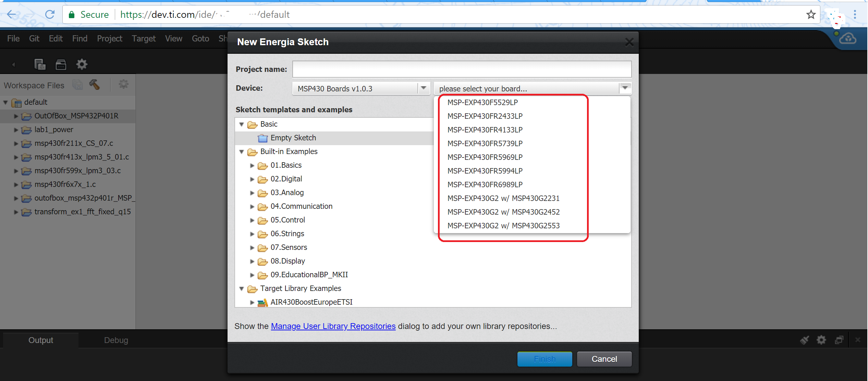868x381 pixels.
Task: Open Manage User Library Repositories link
Action: [x=333, y=326]
